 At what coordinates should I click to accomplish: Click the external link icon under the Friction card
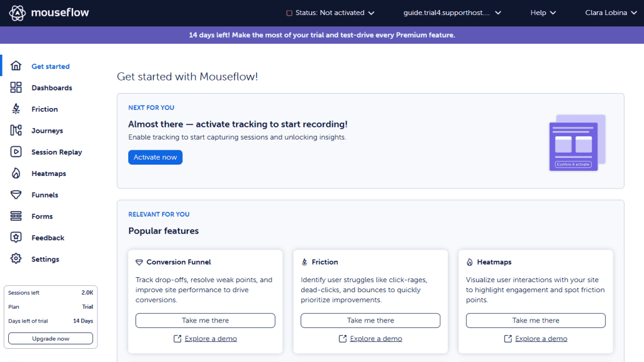point(343,339)
